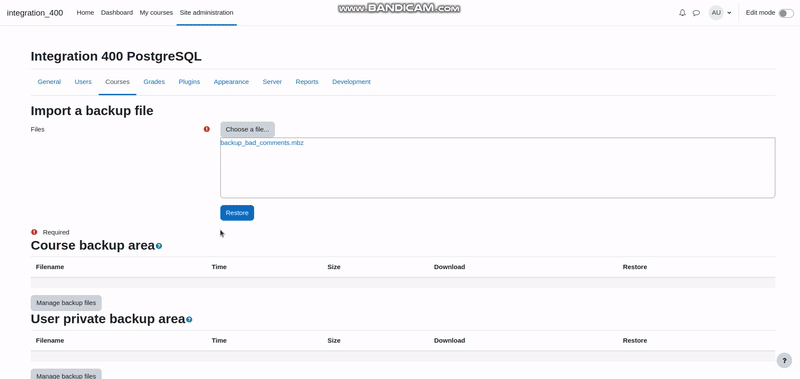This screenshot has width=800, height=379.
Task: Click the Files field label
Action: click(38, 130)
